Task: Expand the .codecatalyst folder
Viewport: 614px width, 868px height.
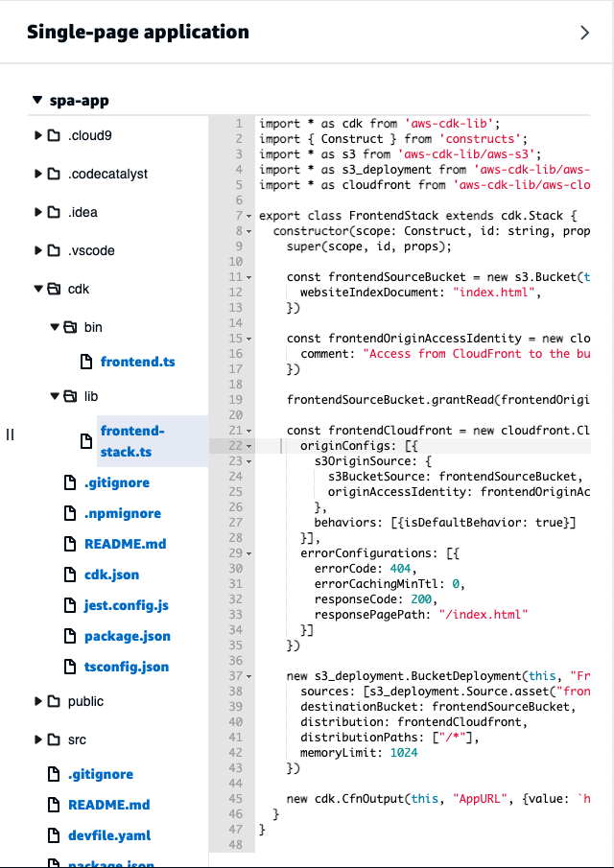Action: [x=38, y=174]
